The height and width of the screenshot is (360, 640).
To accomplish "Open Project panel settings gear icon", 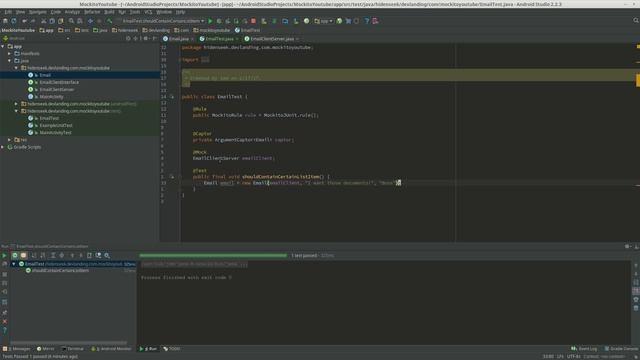I will coord(146,38).
